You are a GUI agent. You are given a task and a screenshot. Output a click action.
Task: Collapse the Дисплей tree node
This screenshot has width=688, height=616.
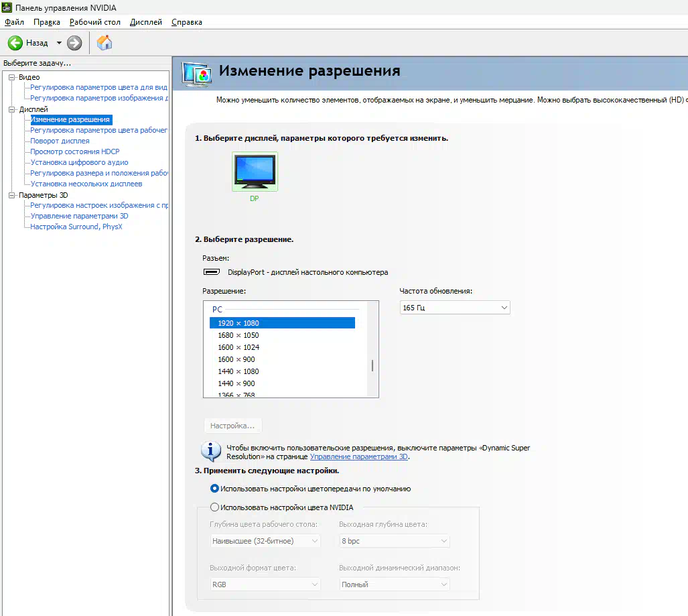(12, 109)
